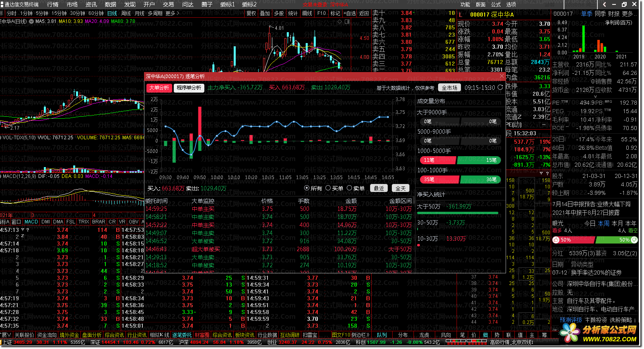Open 财富圈 bottom tab

pyautogui.click(x=202, y=335)
